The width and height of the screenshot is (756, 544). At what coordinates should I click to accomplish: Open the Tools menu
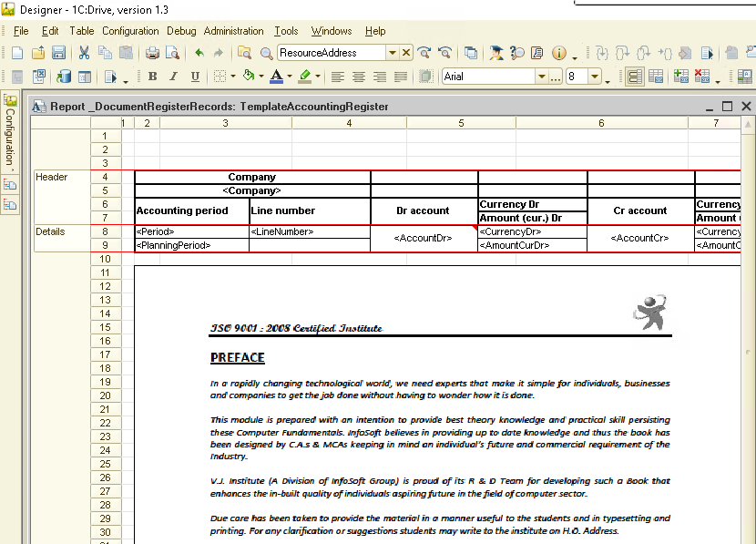point(286,31)
